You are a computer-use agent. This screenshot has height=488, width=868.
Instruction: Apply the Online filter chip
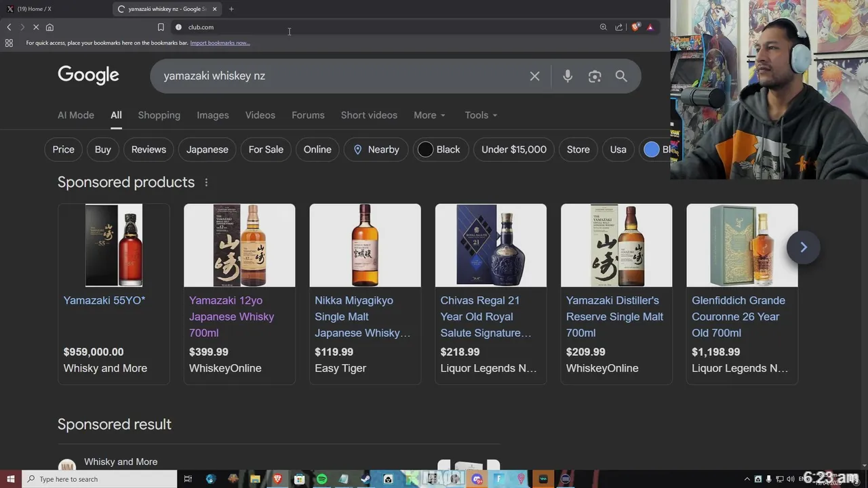[x=317, y=150]
